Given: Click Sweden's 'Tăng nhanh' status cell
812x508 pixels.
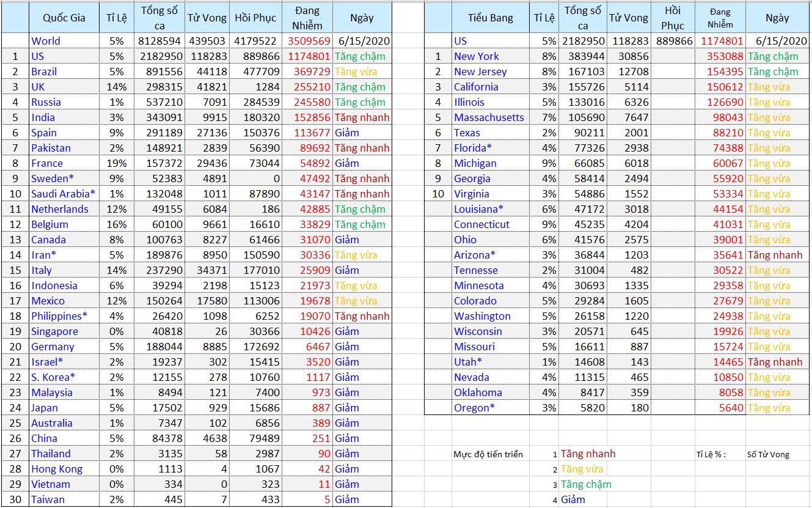Looking at the screenshot, I should (362, 179).
